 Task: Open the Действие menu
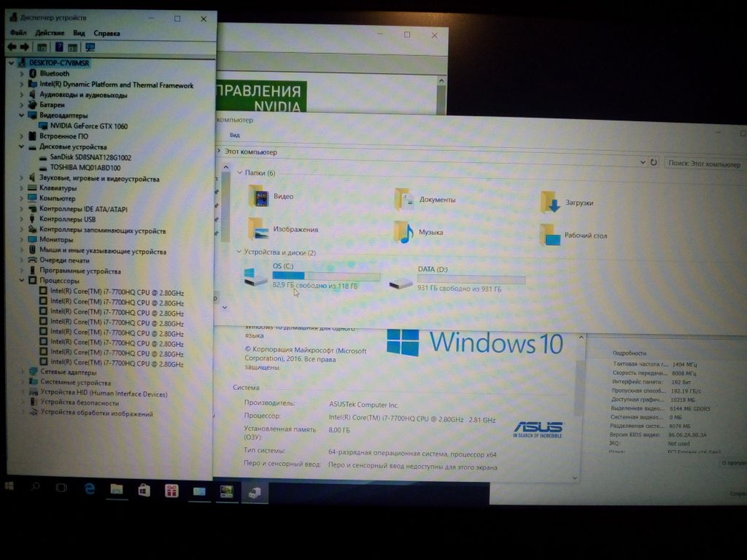tap(50, 33)
